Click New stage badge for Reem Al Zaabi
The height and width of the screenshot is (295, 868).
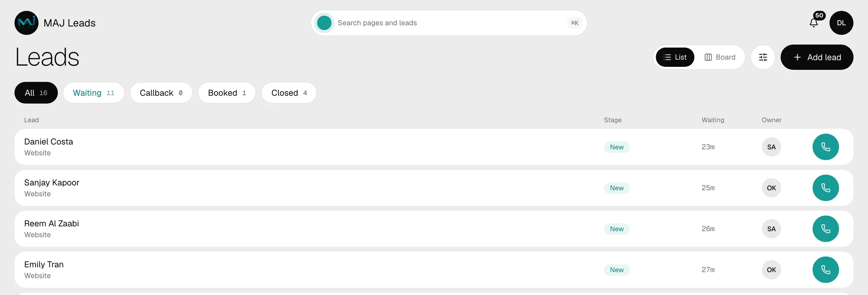617,229
